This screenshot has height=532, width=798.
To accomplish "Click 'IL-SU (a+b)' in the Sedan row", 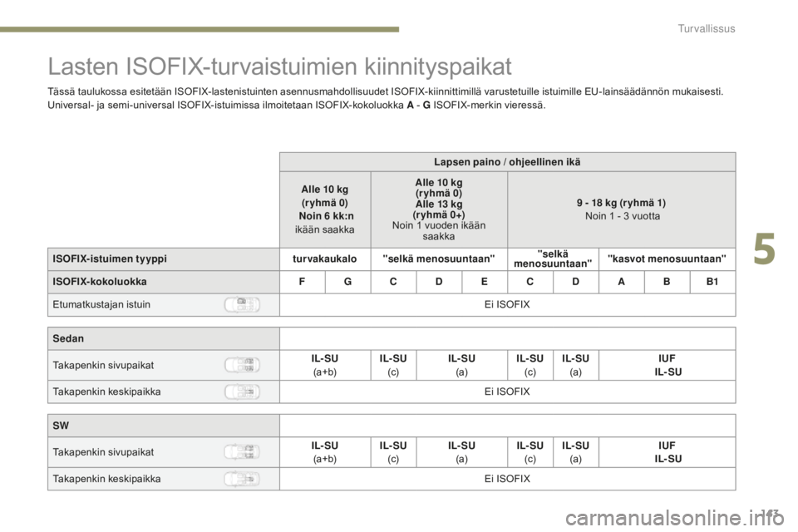I will click(x=325, y=365).
